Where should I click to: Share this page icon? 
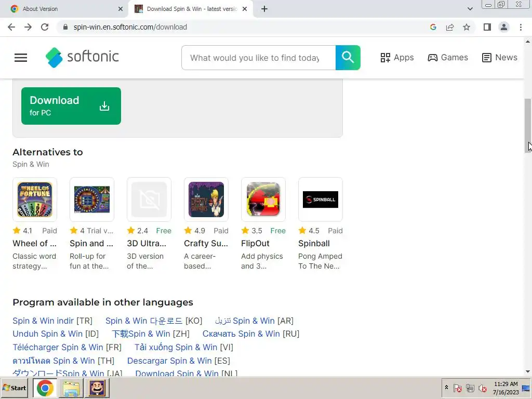(x=450, y=27)
